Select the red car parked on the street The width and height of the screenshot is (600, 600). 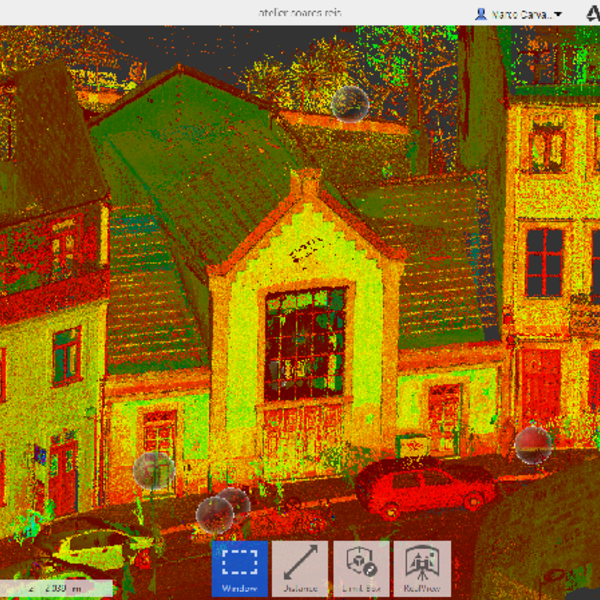point(424,486)
